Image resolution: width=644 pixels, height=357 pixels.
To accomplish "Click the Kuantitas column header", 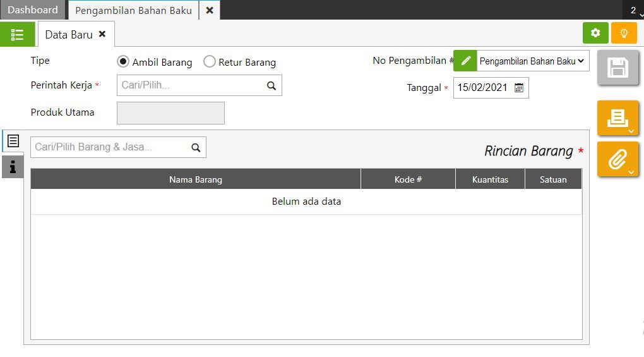I will (490, 179).
